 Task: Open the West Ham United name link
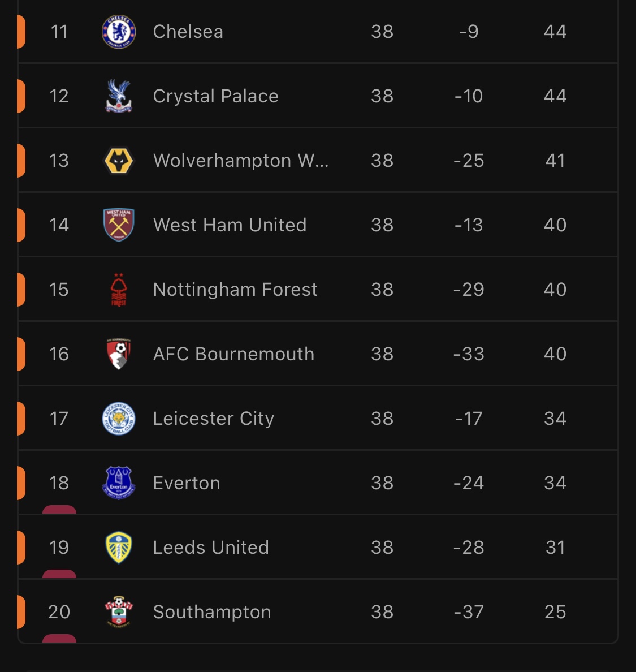coord(230,225)
